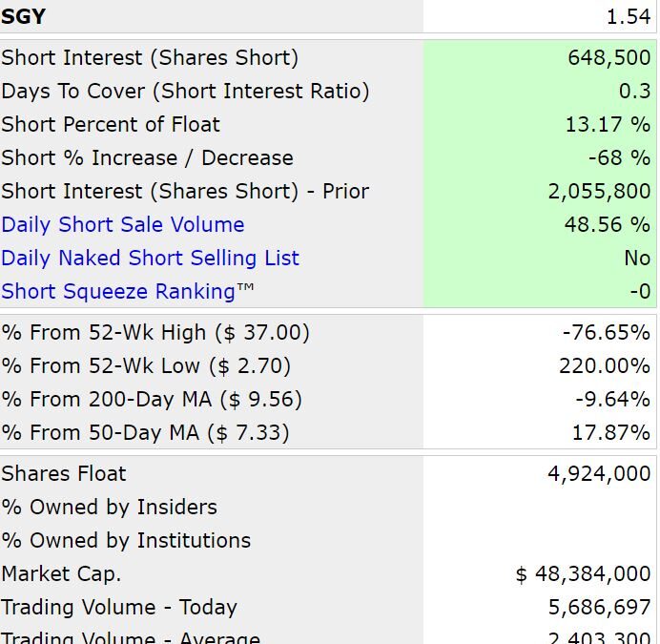Select the % Owned by Institutions row label
660x644 pixels.
tap(126, 540)
